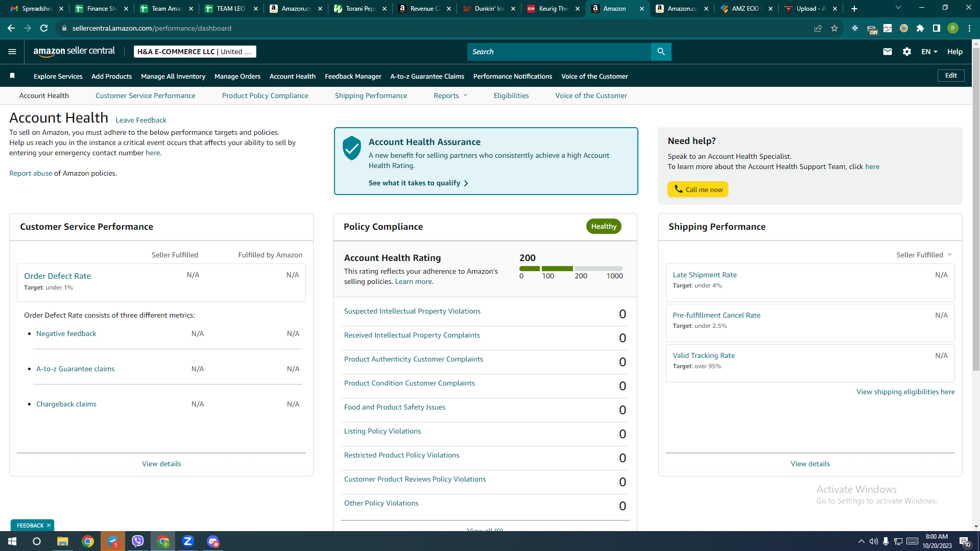The width and height of the screenshot is (980, 551).
Task: Open Chrome three-dot menu
Action: (x=969, y=28)
